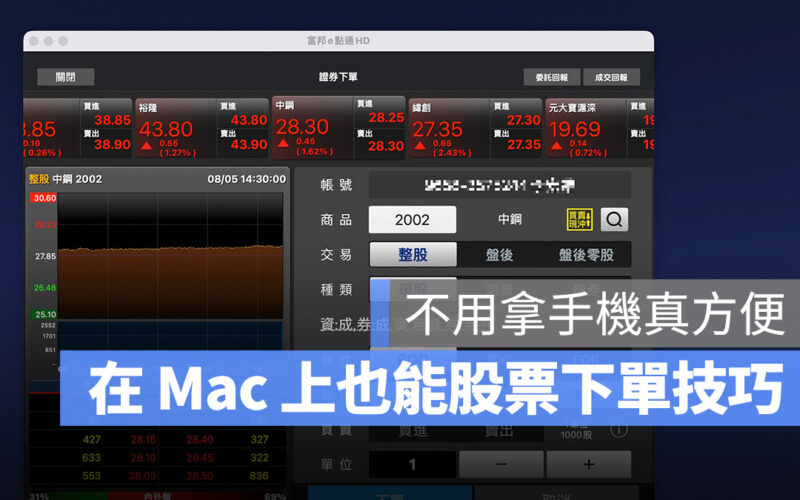Screen dimensions: 800x500
Task: Select the 整股 trading tab
Action: tap(413, 254)
